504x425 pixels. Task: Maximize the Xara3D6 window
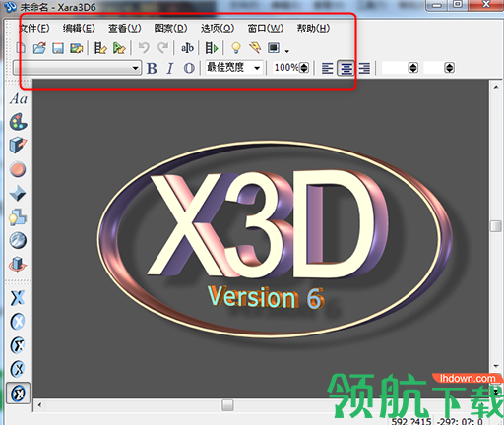click(458, 4)
